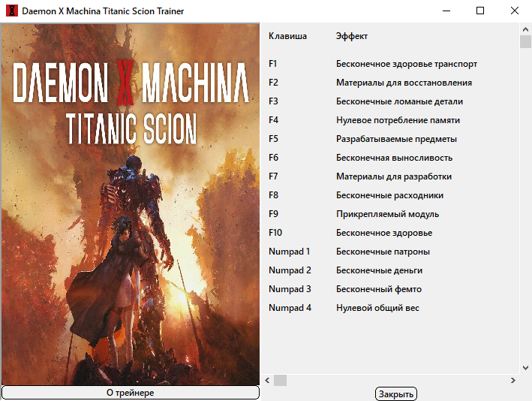Click the F10 hotkey label
The image size is (532, 401).
pyautogui.click(x=275, y=233)
